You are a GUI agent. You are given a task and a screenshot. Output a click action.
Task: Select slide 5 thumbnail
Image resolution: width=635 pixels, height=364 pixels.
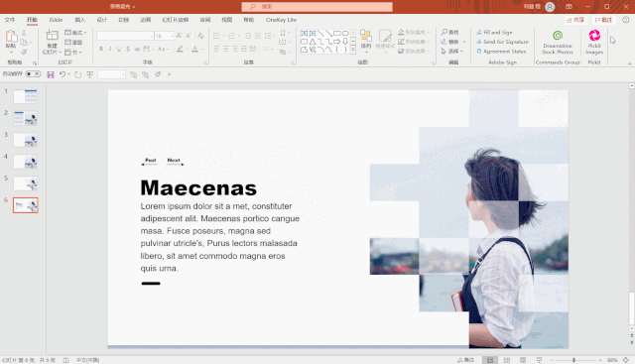[x=25, y=183]
